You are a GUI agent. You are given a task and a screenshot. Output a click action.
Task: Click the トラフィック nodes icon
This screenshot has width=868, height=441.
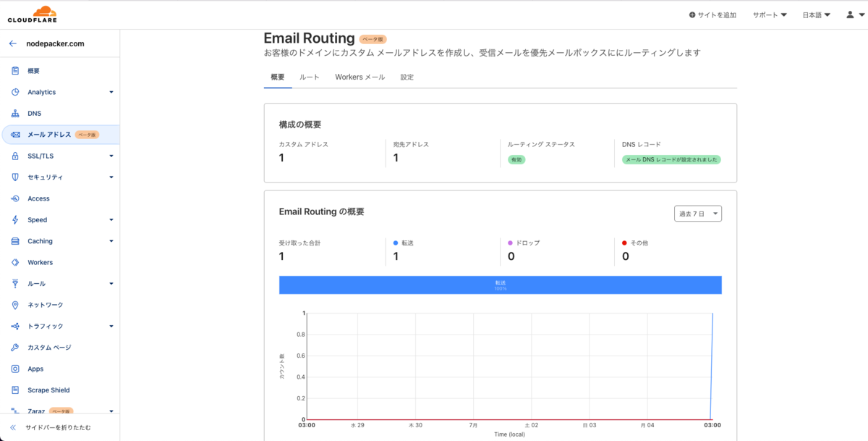click(15, 326)
